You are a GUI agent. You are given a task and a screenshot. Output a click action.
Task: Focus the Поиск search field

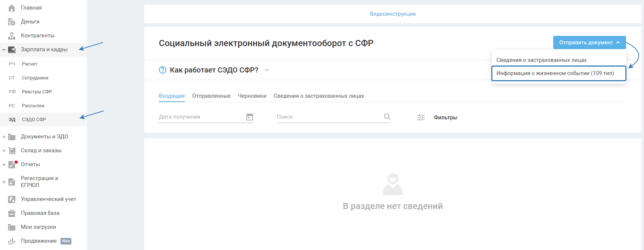click(334, 117)
